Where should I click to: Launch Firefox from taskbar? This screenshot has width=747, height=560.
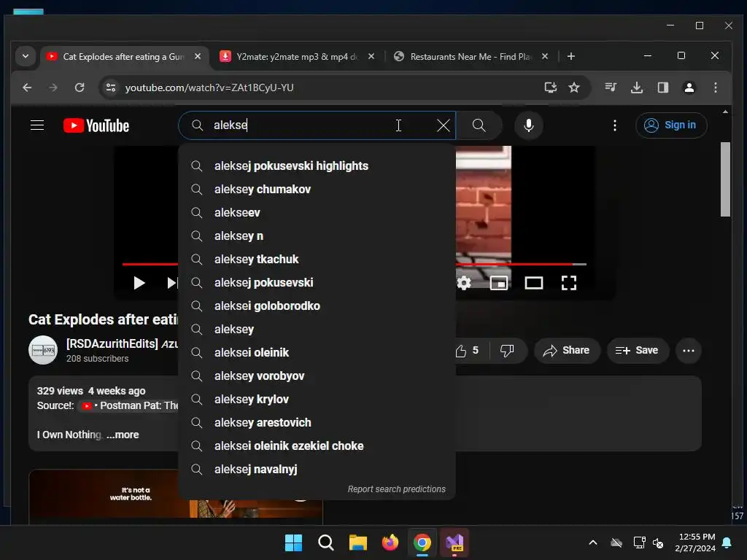click(x=390, y=542)
